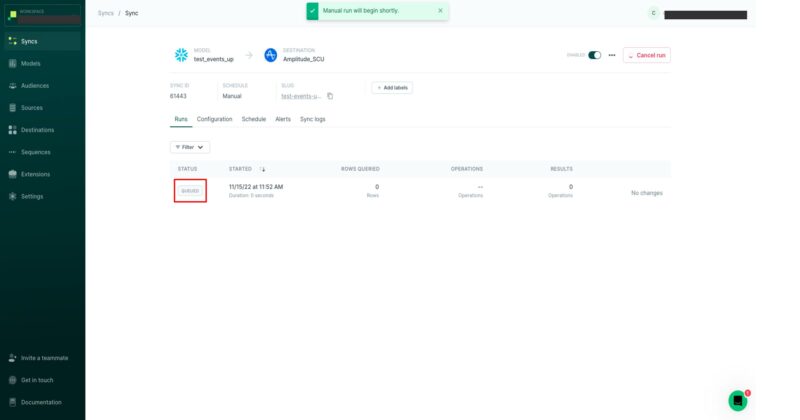Click the Cancel run button
Image resolution: width=800 pixels, height=420 pixels.
(x=647, y=55)
